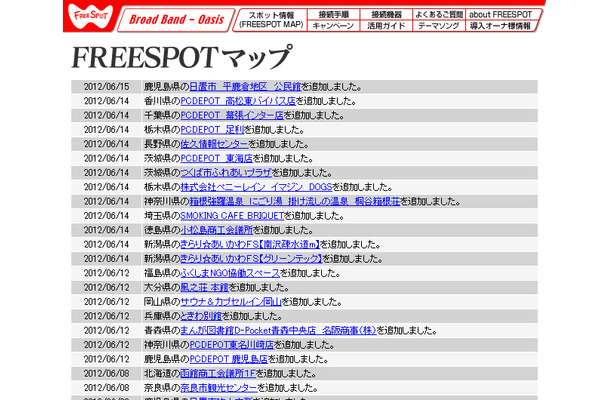This screenshot has height=400, width=610.
Task: Click the FREESPOTマップ page heading
Action: point(181,57)
